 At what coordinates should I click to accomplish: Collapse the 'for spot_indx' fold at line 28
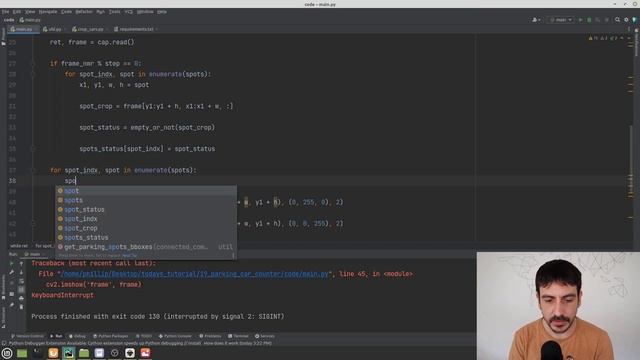point(33,74)
